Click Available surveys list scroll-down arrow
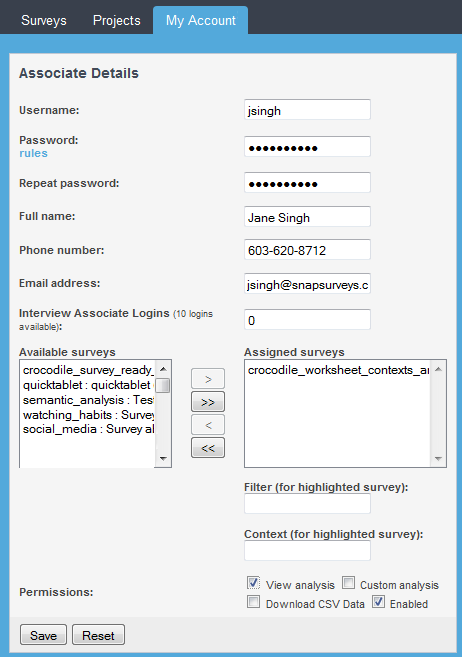The image size is (462, 657). coord(163,458)
